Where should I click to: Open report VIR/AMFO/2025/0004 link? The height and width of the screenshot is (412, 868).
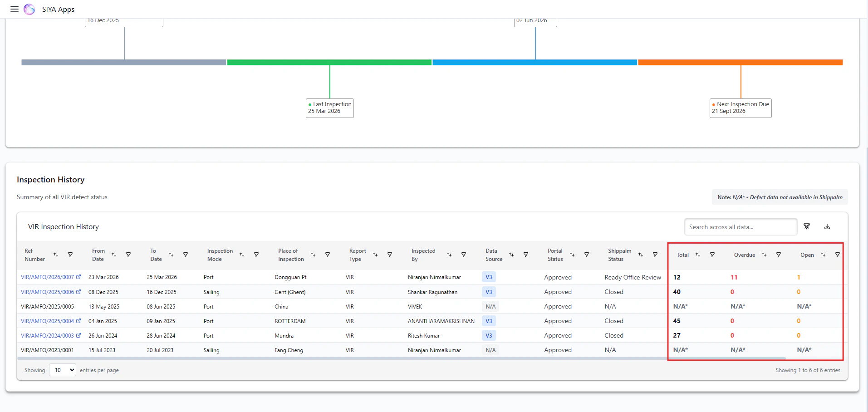(x=50, y=321)
